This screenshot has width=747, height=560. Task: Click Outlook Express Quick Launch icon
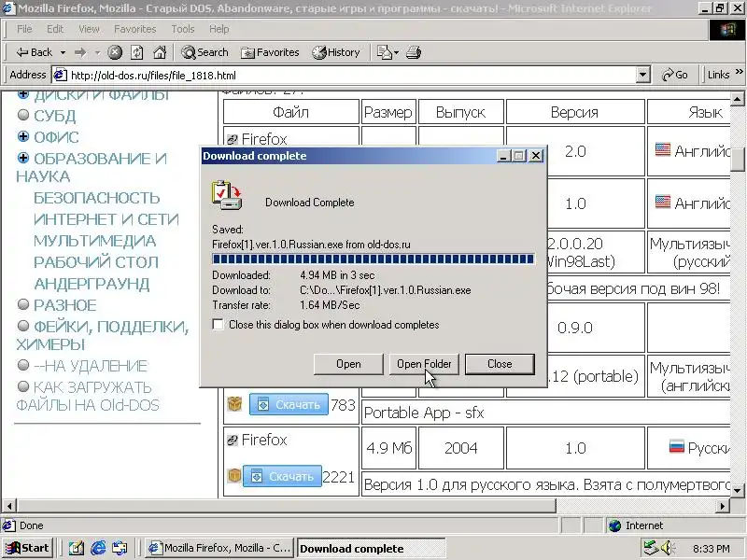pyautogui.click(x=120, y=549)
